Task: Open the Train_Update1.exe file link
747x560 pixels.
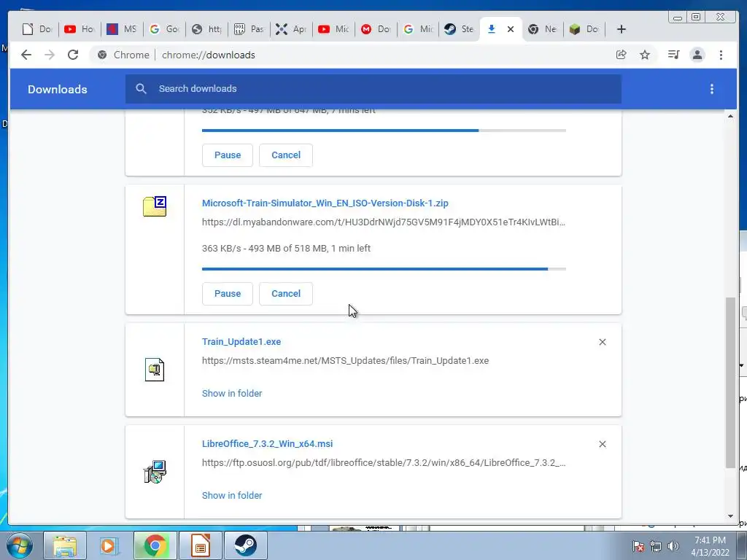Action: [x=241, y=342]
